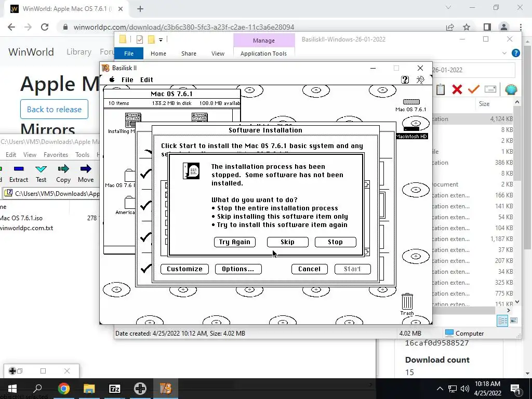Select Mac OS 7.6.1.iso file in 7-Zip
Viewport: 532px width, 399px height.
(x=22, y=218)
